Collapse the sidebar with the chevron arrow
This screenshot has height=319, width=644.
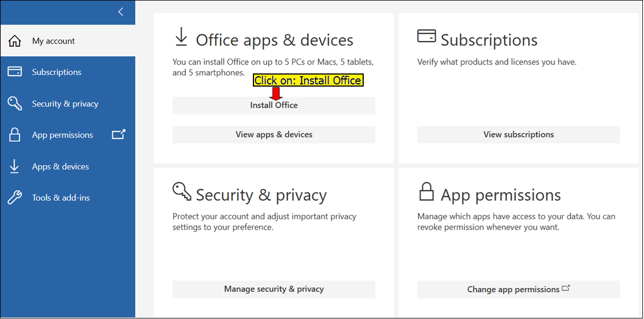(x=121, y=12)
